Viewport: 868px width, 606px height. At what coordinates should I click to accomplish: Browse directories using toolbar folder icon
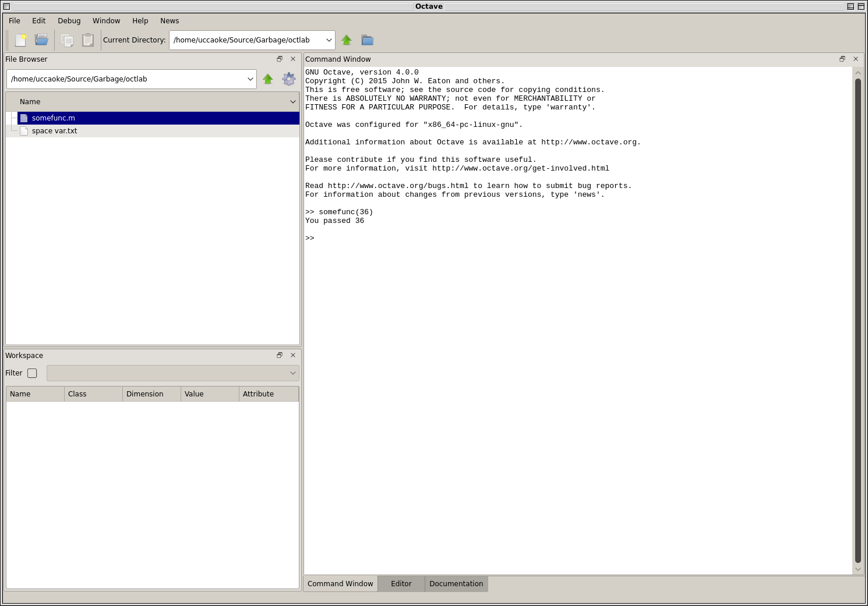click(x=367, y=40)
